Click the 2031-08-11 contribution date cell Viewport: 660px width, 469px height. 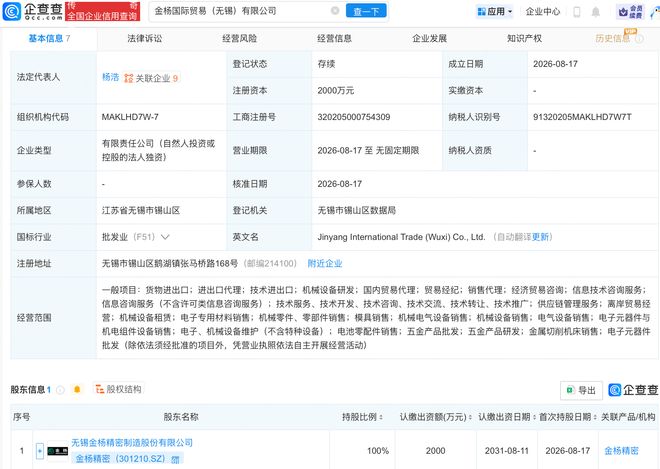(506, 451)
